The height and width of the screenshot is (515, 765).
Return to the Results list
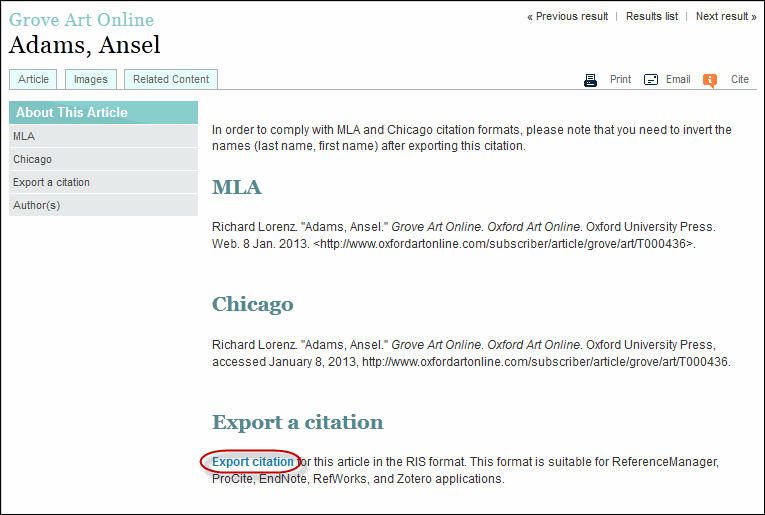click(652, 17)
